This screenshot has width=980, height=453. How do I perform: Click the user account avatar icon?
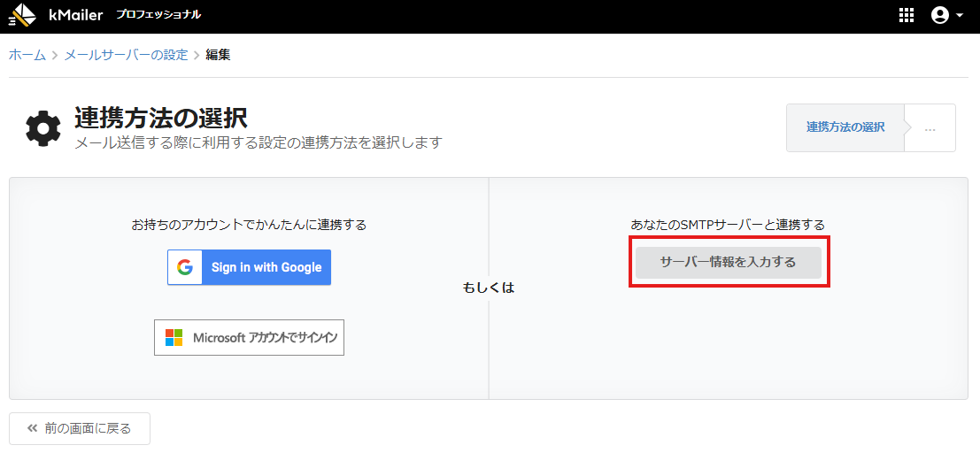click(939, 15)
